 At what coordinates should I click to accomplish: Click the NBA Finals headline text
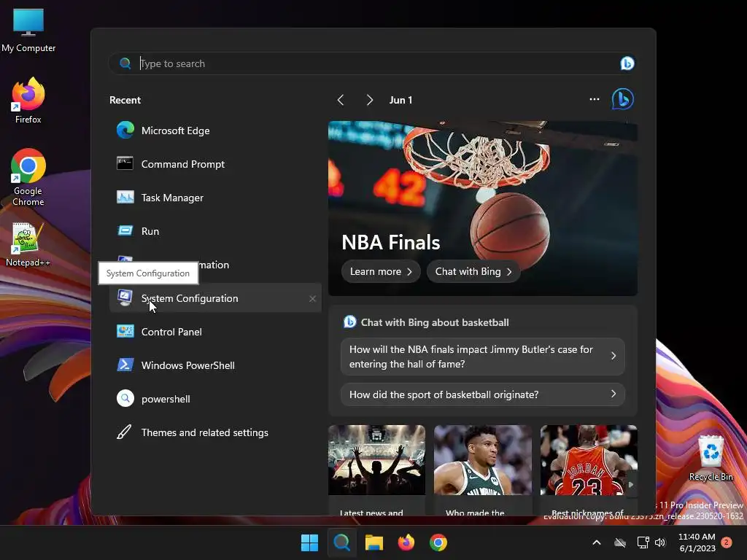(391, 242)
